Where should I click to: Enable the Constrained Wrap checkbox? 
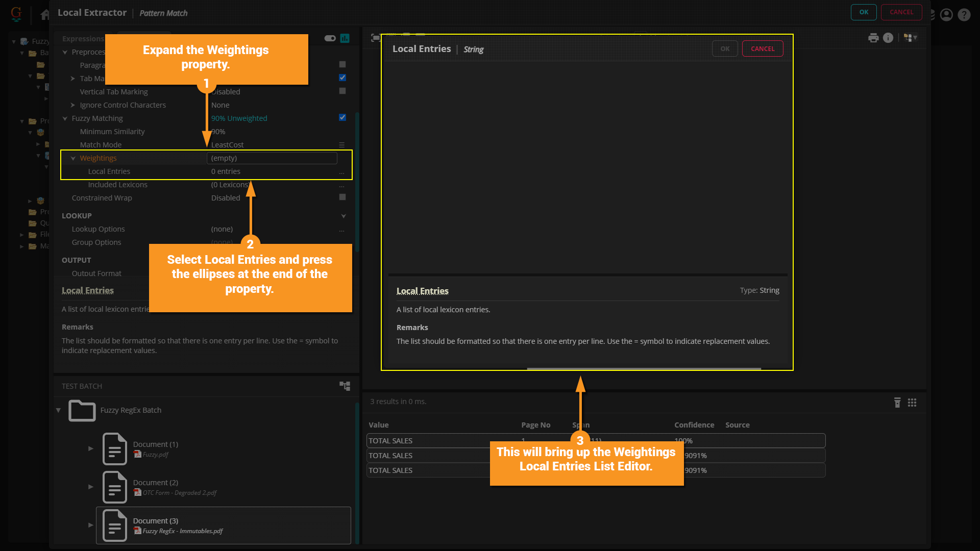342,197
